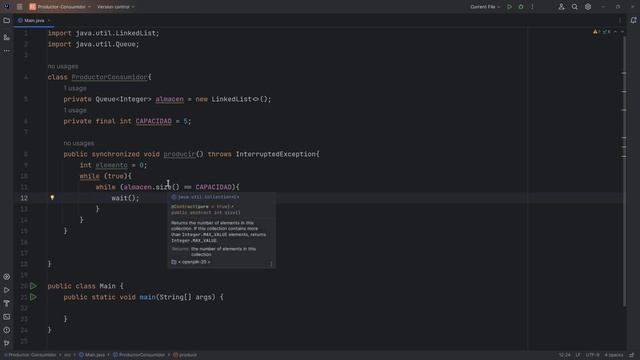640x360 pixels.
Task: Show more tool windows ellipsis
Action: pyautogui.click(x=7, y=51)
